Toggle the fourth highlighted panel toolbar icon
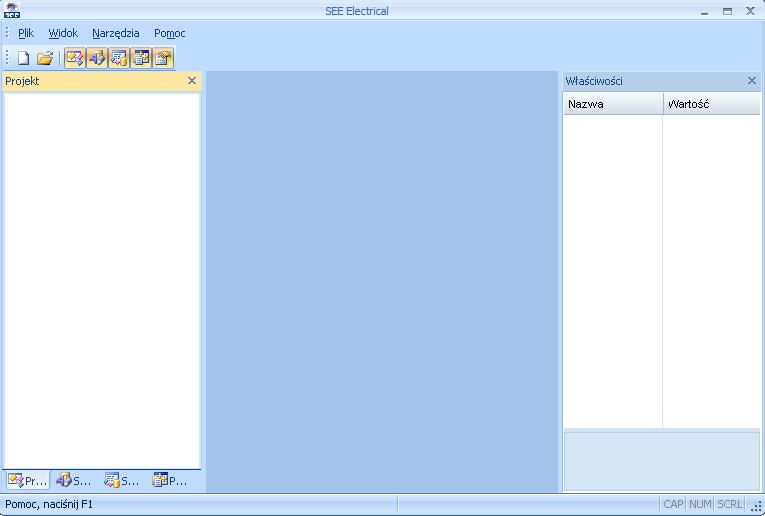 click(141, 59)
